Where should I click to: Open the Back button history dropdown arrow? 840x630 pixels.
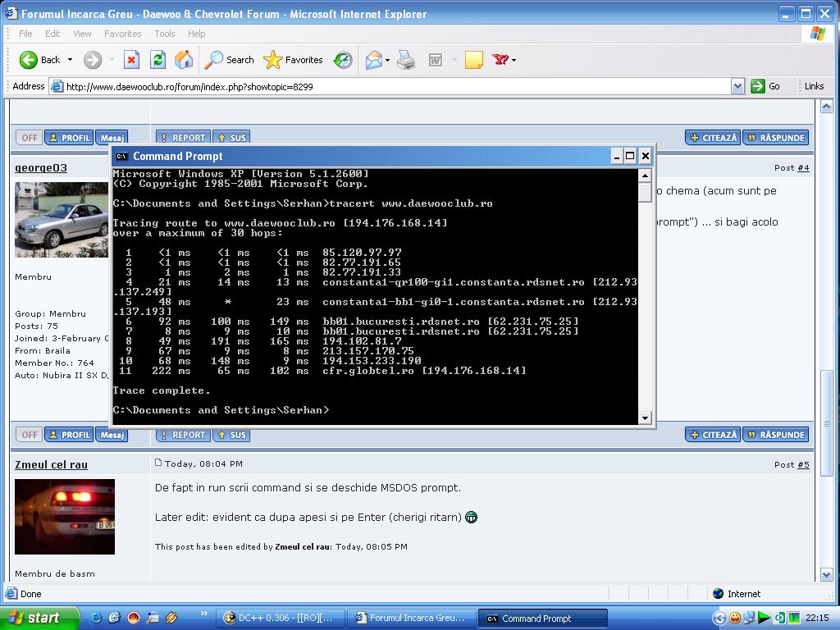(x=70, y=60)
